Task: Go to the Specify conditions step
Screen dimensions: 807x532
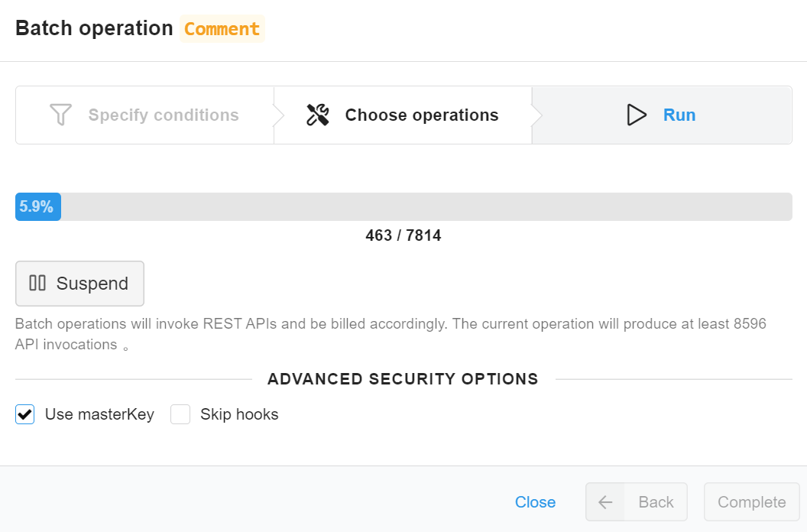Action: [x=163, y=115]
